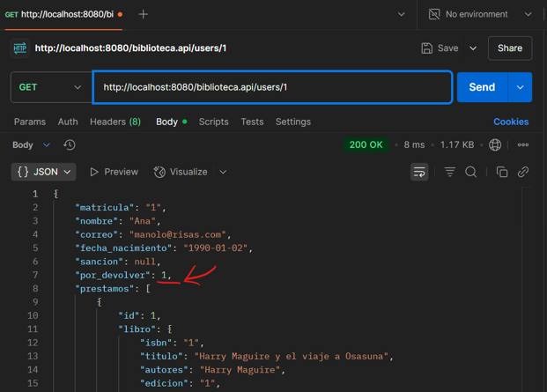Expand the Visualize options chevron
The height and width of the screenshot is (392, 547).
[223, 172]
